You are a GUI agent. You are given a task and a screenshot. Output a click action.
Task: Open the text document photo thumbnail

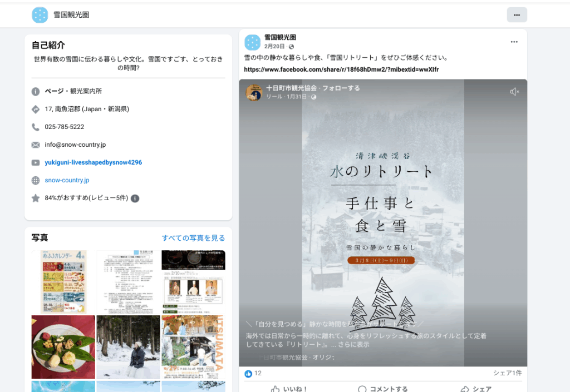[129, 282]
